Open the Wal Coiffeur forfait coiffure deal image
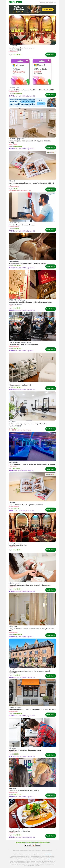This screenshot has height=868, width=65. click(x=32, y=773)
